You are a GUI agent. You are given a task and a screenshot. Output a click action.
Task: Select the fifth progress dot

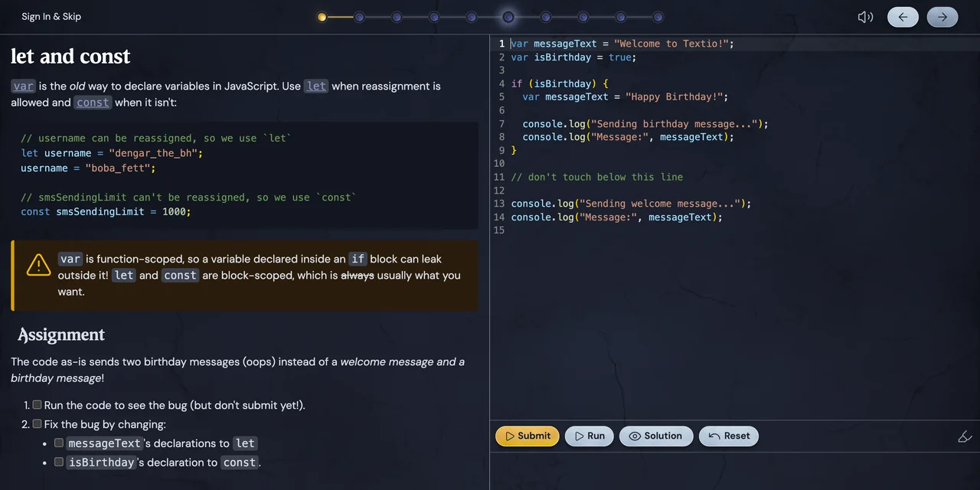(472, 17)
